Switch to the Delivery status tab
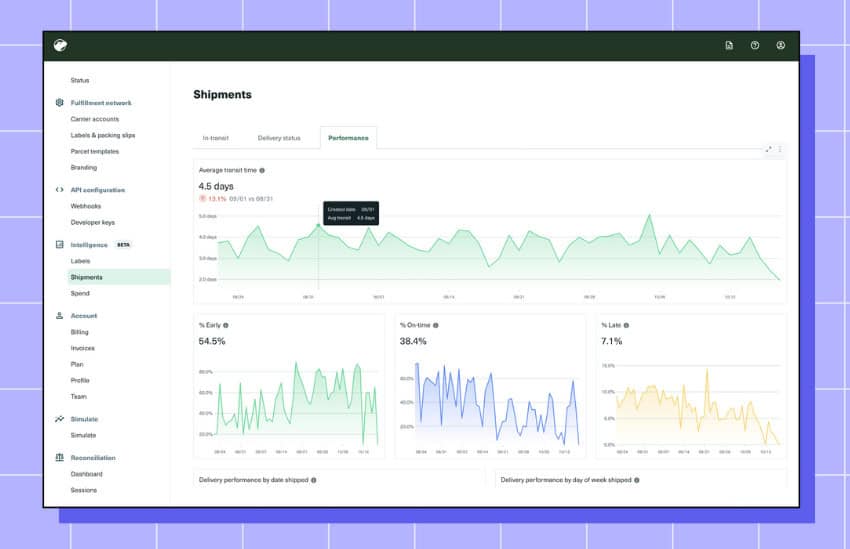This screenshot has height=549, width=850. point(279,138)
